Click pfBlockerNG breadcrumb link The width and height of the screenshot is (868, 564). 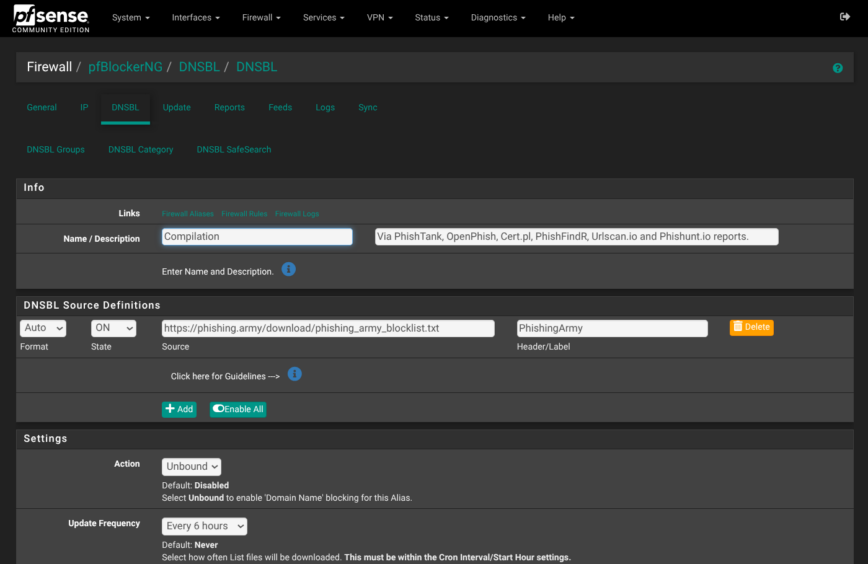pos(125,67)
